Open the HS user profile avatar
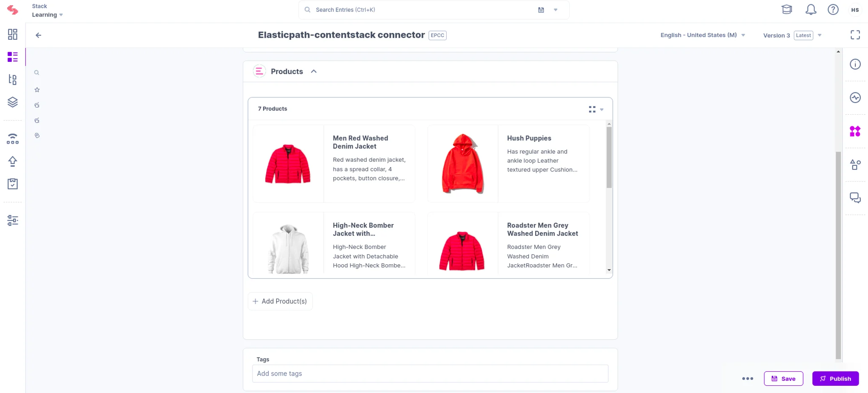Screen dimensions: 868x393 855,10
